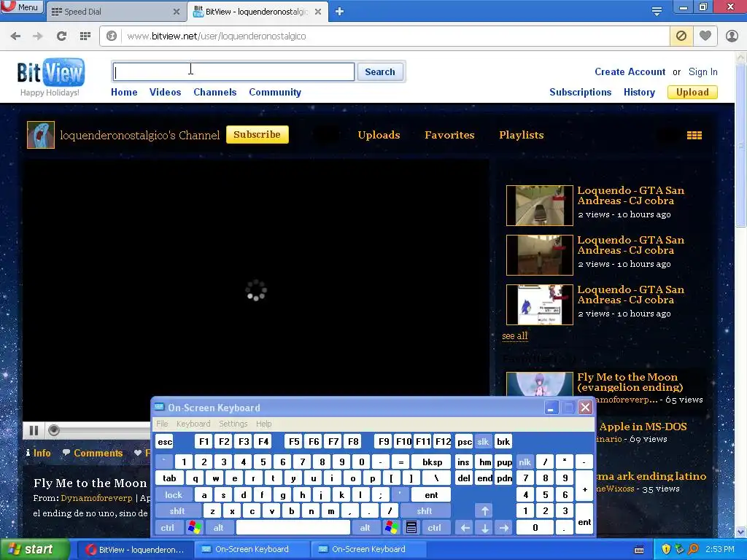The height and width of the screenshot is (560, 747).
Task: Open Fly Me to the Moon thumbnail
Action: point(539,384)
